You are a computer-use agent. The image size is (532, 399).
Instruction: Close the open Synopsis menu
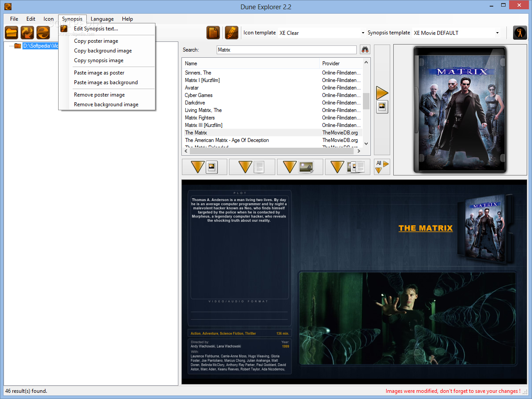72,19
